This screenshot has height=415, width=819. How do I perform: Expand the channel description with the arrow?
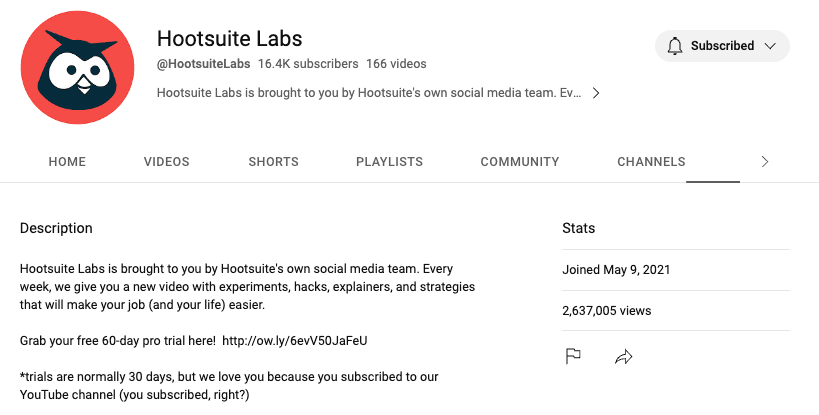point(596,93)
